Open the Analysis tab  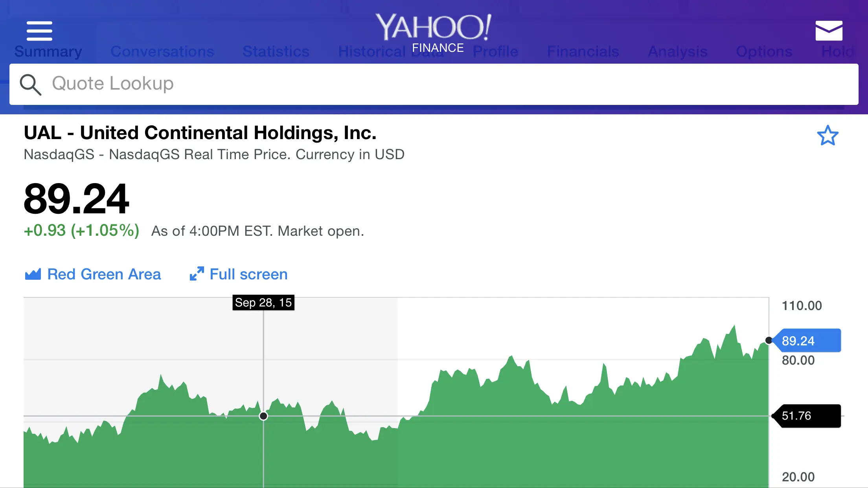point(678,52)
